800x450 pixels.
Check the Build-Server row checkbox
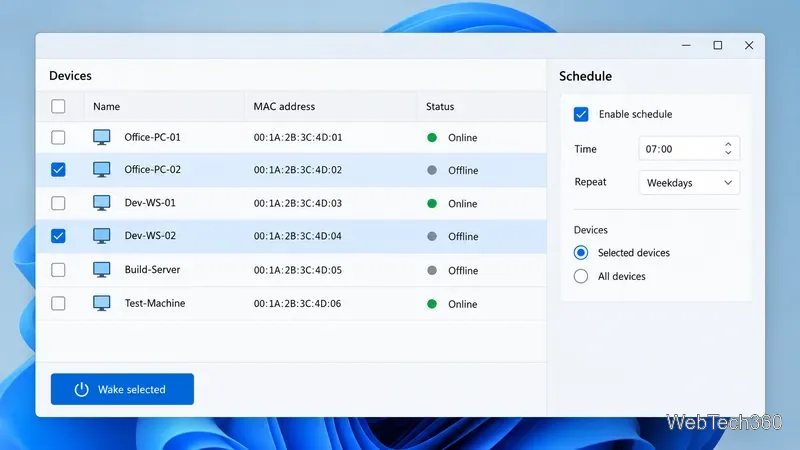pyautogui.click(x=58, y=269)
